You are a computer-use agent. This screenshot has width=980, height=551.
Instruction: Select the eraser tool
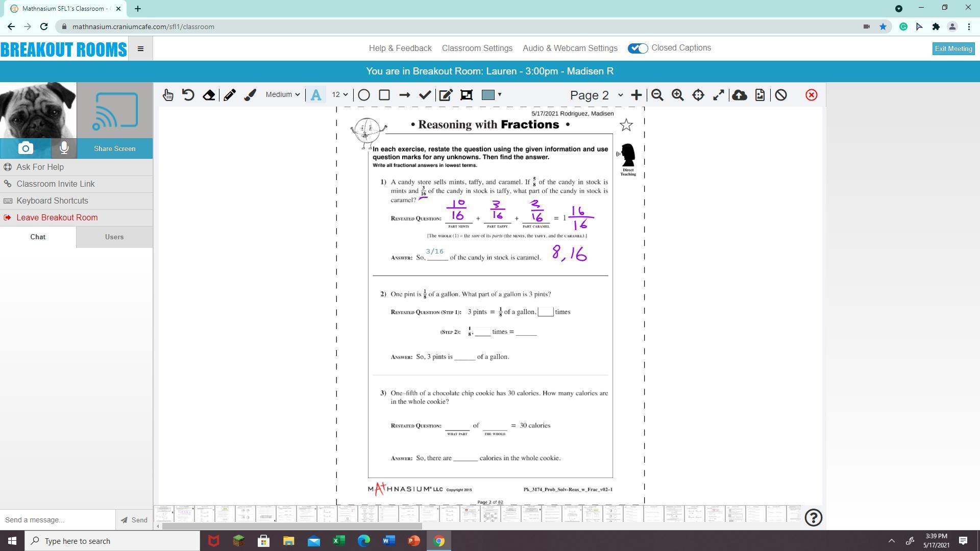pos(209,95)
